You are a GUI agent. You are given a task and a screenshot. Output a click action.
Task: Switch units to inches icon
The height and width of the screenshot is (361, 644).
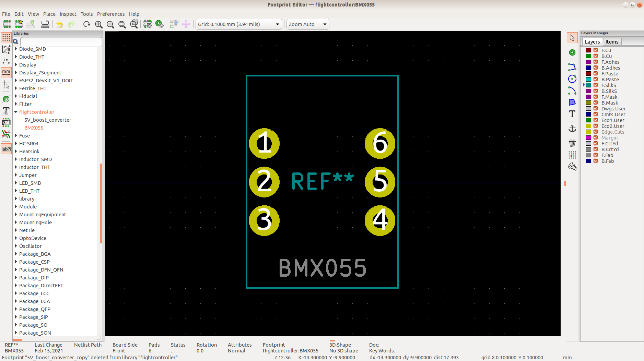pyautogui.click(x=6, y=61)
